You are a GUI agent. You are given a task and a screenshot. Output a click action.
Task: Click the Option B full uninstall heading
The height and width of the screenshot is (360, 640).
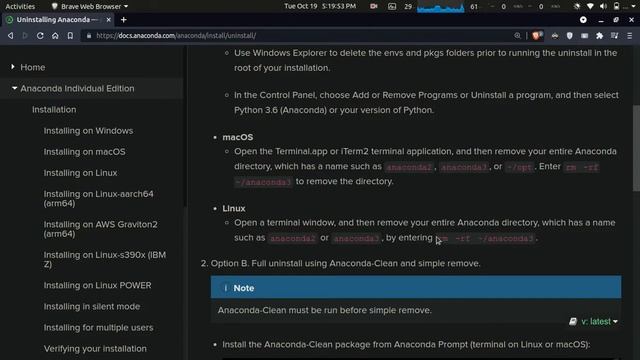click(x=345, y=264)
